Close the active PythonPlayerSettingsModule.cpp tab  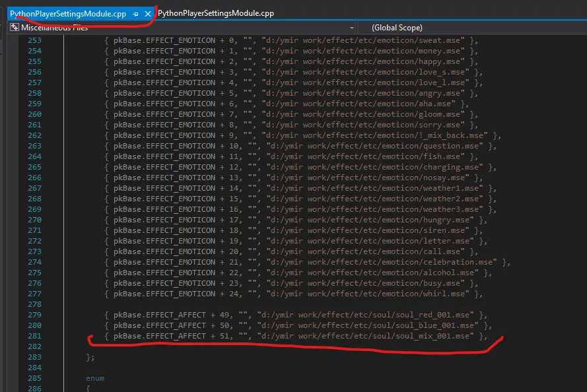coord(147,13)
